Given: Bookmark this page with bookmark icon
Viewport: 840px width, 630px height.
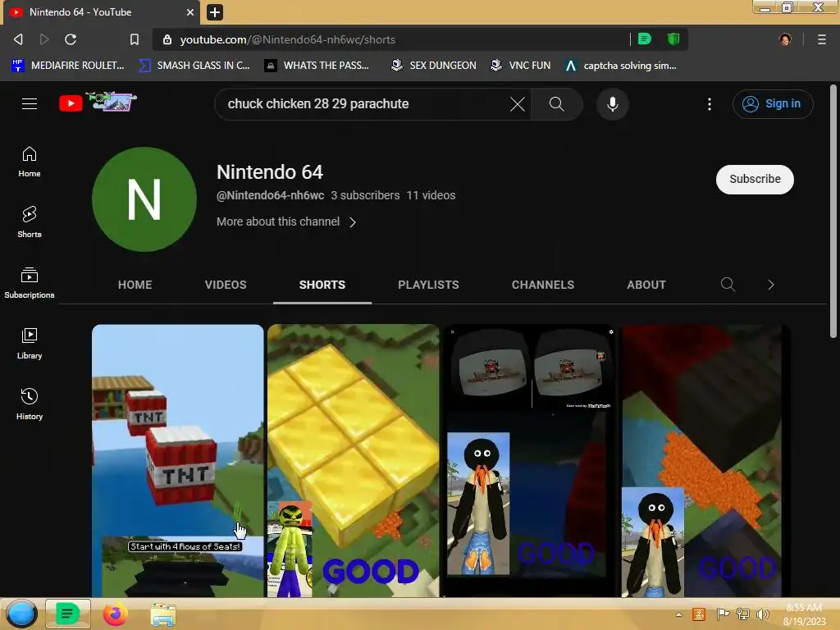Looking at the screenshot, I should tap(135, 39).
